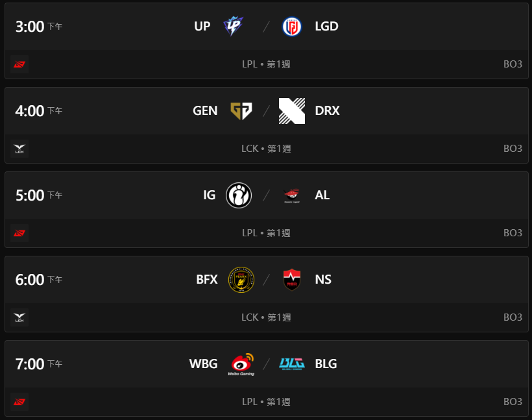Click the LGD Gaming team logo

(x=291, y=27)
